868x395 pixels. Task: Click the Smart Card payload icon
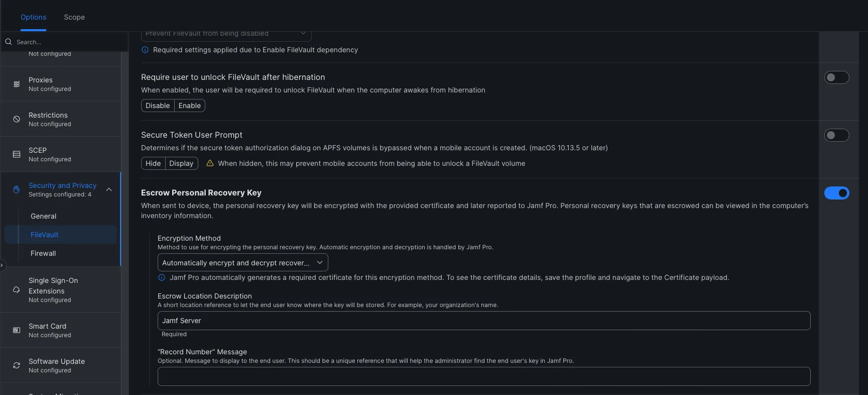(x=17, y=330)
